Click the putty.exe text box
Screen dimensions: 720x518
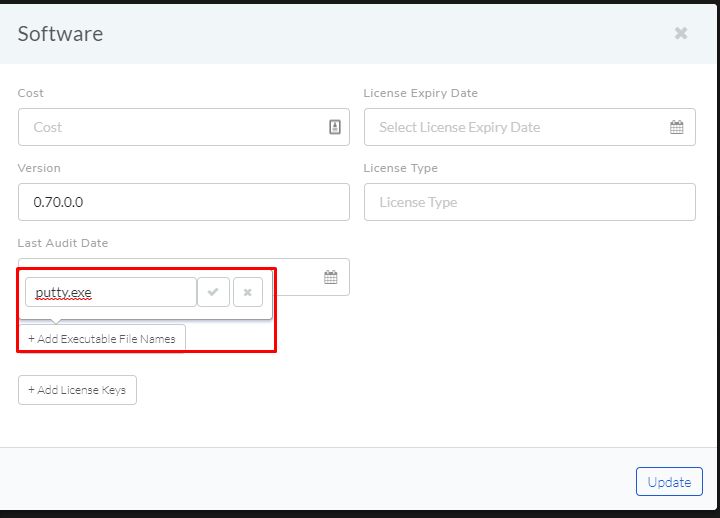(x=111, y=292)
